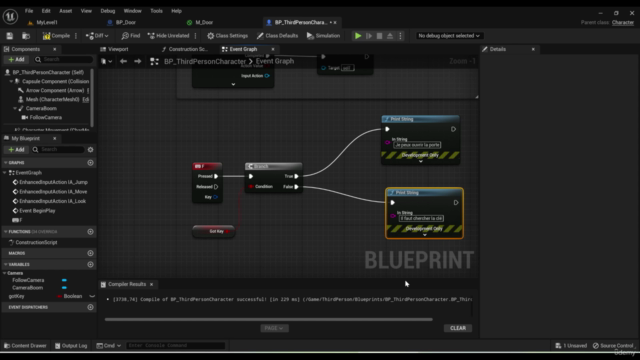
Task: Play the level with green Play button
Action: pos(358,36)
